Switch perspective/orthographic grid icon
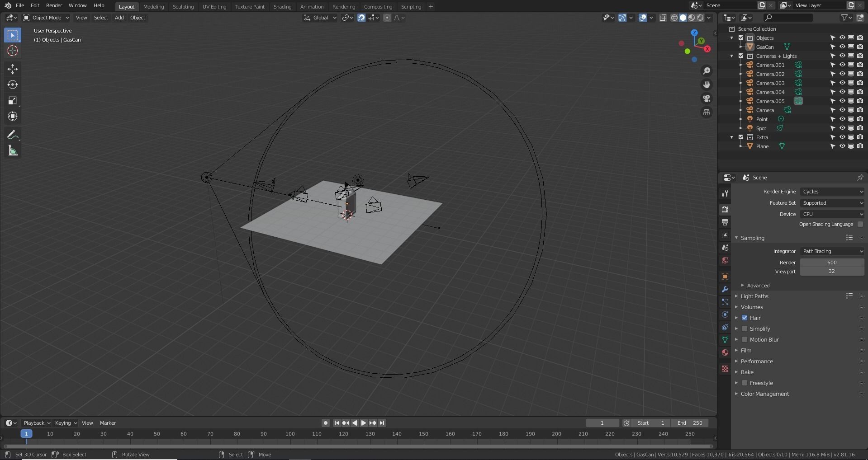This screenshot has height=460, width=868. [x=707, y=112]
